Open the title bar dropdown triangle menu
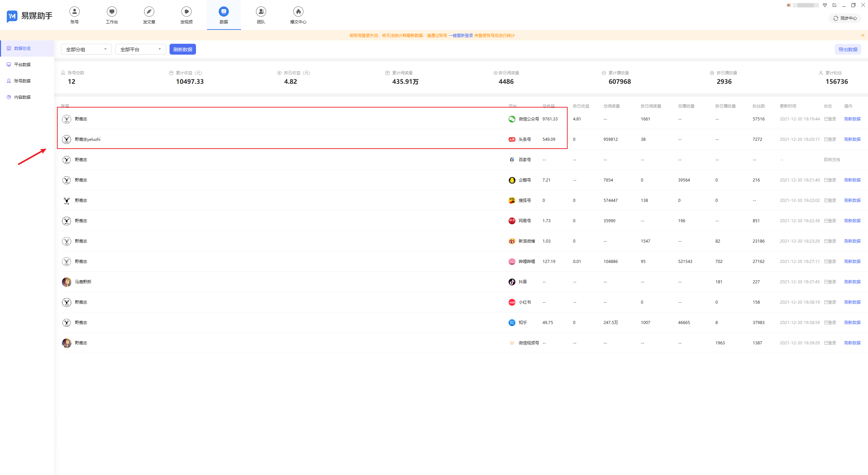Screen dimensions: 868x475 (x=825, y=5)
